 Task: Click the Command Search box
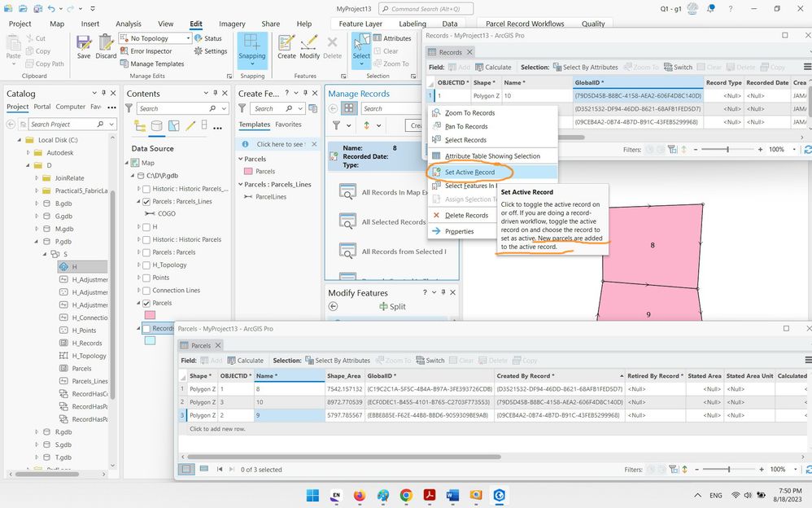click(x=426, y=9)
